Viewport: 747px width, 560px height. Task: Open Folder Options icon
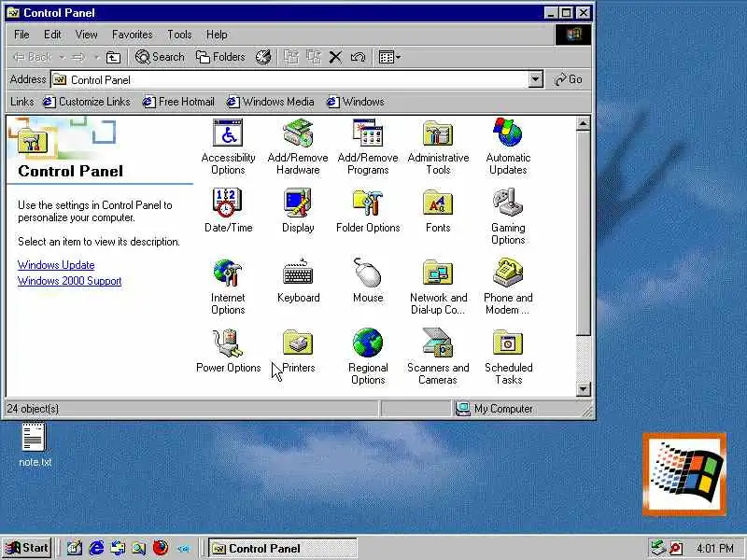[x=368, y=203]
